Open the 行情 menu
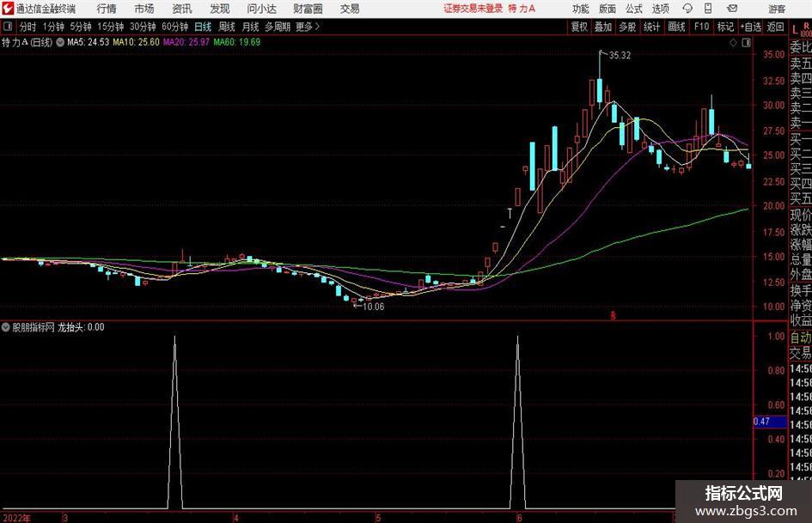812x523 pixels. [107, 9]
